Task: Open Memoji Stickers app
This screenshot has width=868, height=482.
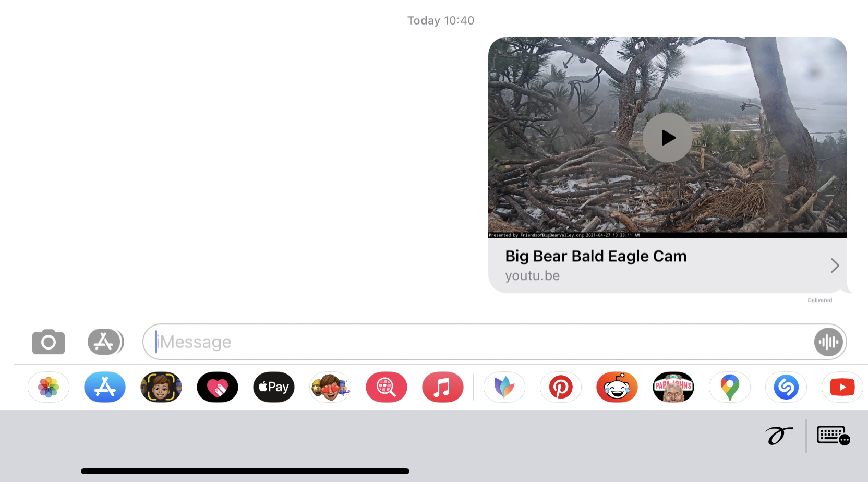Action: point(330,387)
